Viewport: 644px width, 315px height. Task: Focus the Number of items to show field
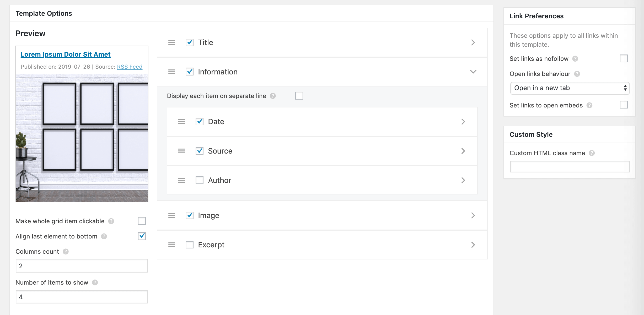[82, 297]
